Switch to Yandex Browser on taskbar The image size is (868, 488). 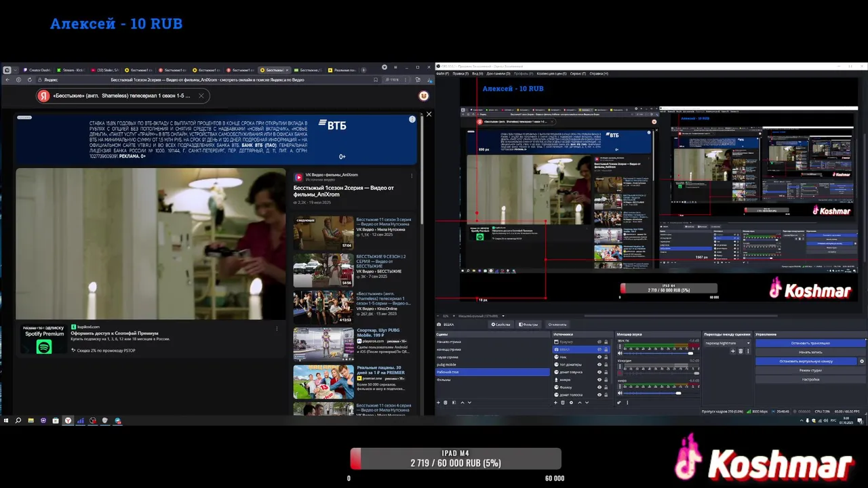(x=68, y=420)
